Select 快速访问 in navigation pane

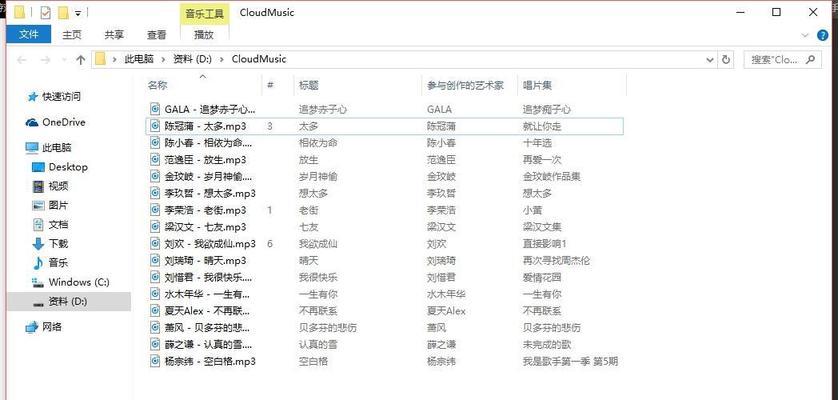click(61, 97)
